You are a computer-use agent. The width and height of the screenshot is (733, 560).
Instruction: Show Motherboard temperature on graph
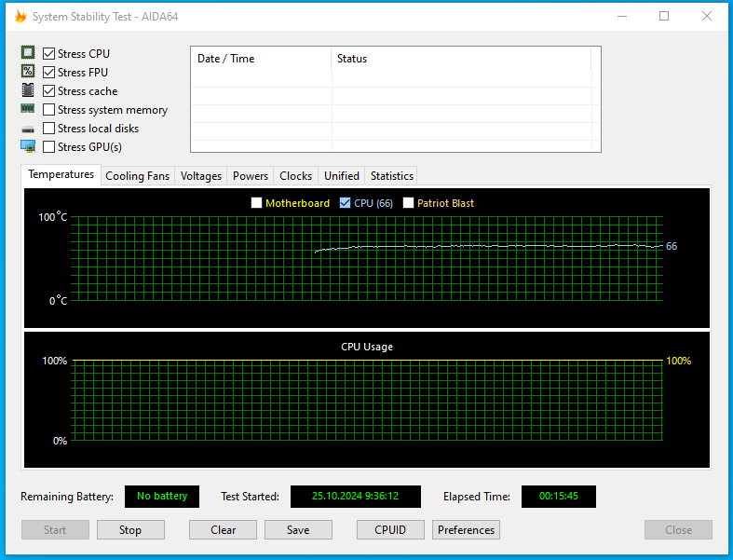256,202
